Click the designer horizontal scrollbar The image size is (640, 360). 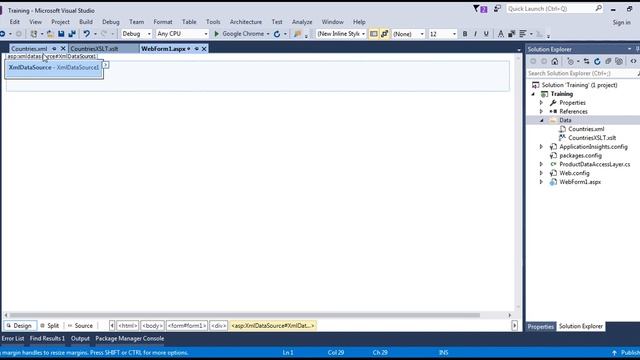coord(244,315)
